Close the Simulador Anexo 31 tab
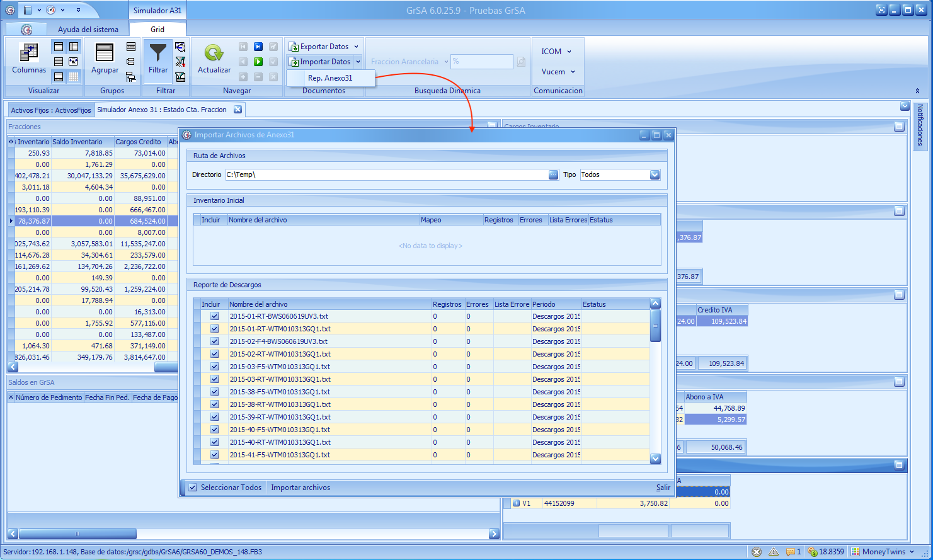The width and height of the screenshot is (933, 560). coord(238,109)
